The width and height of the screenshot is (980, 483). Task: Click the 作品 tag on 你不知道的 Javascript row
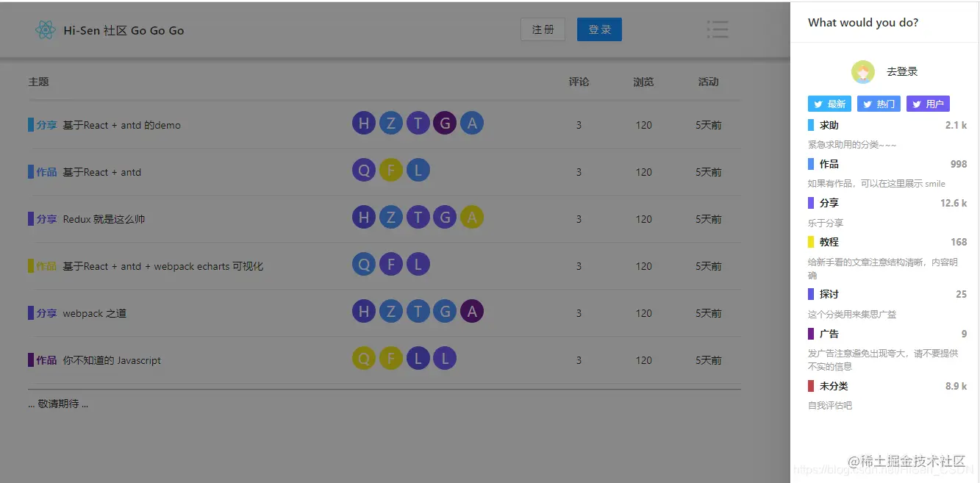pos(46,360)
